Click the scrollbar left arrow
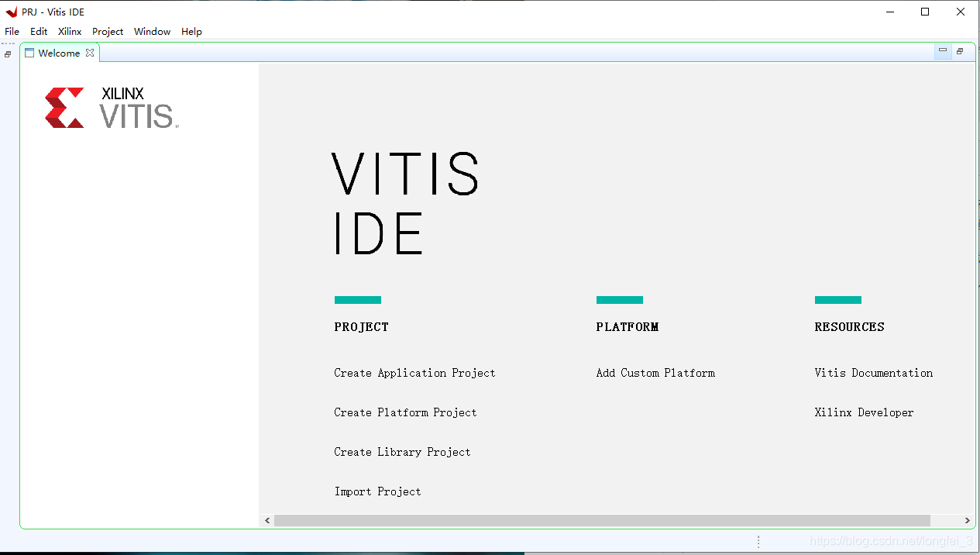Screen dimensions: 980x555 [x=267, y=520]
